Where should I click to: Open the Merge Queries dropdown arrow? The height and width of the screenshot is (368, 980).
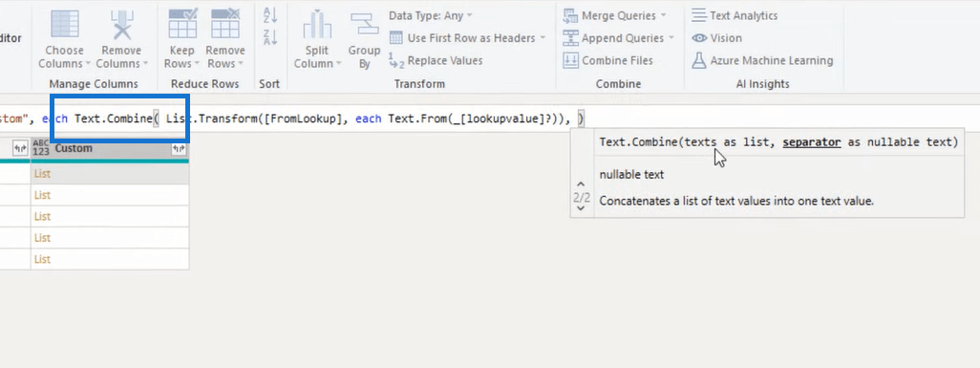[x=663, y=15]
